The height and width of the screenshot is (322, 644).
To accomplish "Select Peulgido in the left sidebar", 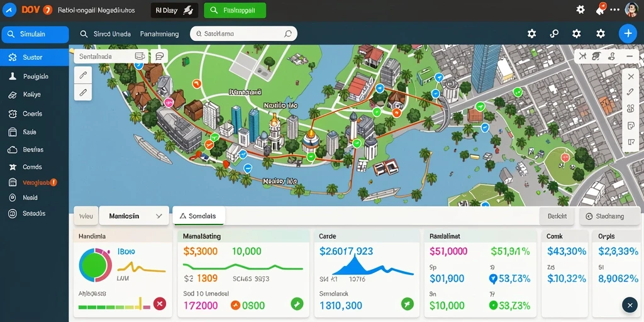I will (x=35, y=76).
